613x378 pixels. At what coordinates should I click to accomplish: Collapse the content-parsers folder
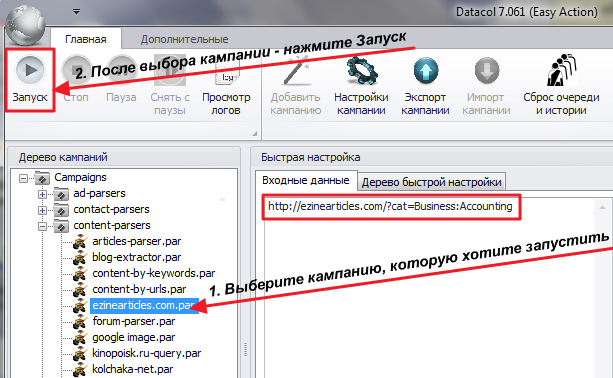(x=43, y=226)
